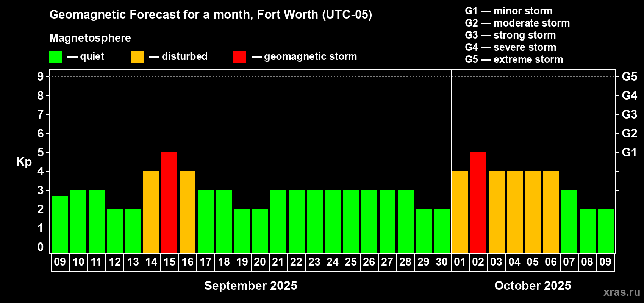
Task: Click the Kp axis value 0
Action: click(41, 247)
